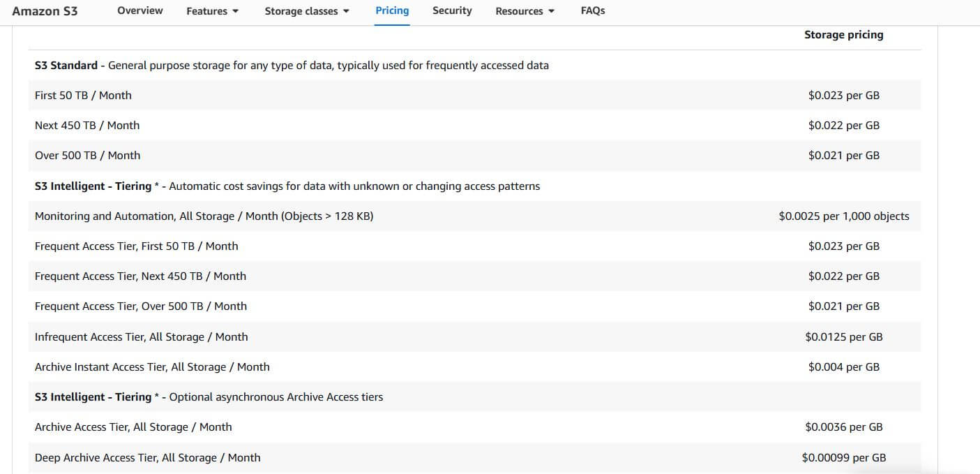
Task: Click the $0.00099 per GB price
Action: (x=843, y=458)
